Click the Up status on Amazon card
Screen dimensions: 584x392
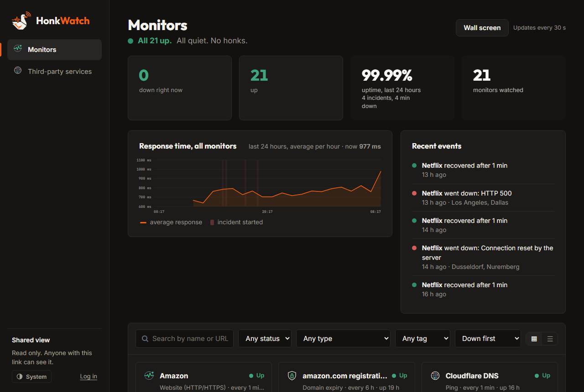coord(257,376)
